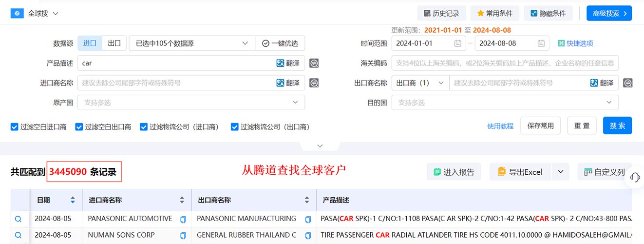Select the 进口 import tab

pos(90,43)
